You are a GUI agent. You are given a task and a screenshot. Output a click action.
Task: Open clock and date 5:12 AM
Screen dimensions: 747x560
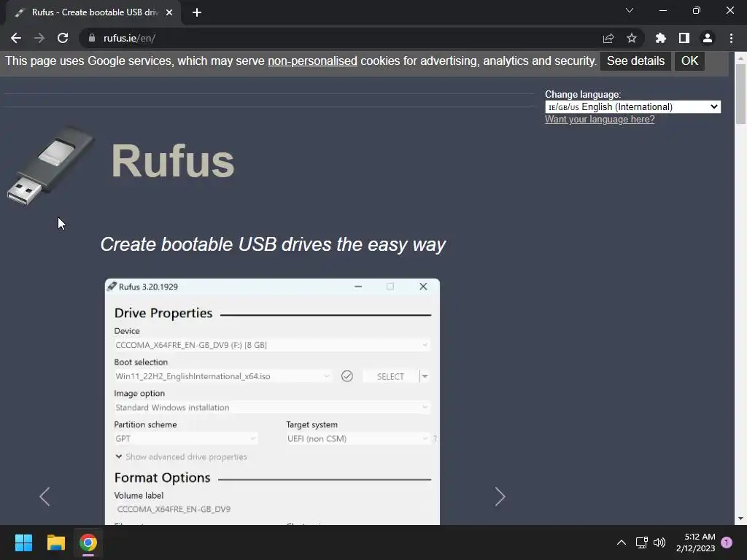695,542
